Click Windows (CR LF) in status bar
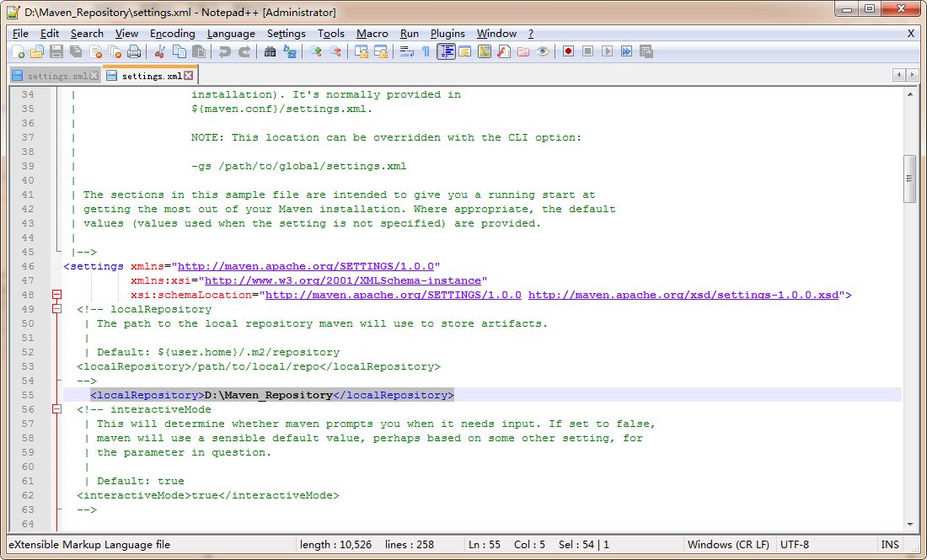This screenshot has height=560, width=927. point(728,545)
